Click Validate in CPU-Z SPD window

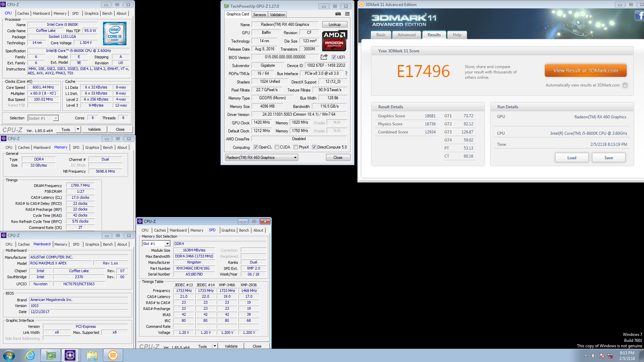pyautogui.click(x=231, y=346)
